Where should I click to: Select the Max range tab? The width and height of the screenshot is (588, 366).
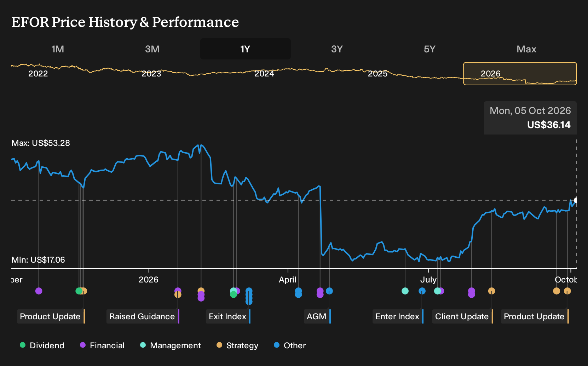click(x=526, y=49)
